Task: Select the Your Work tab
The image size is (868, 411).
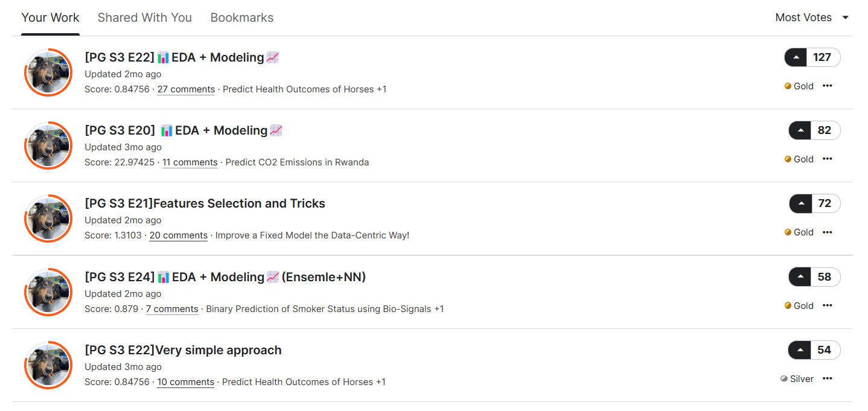Action: [51, 18]
